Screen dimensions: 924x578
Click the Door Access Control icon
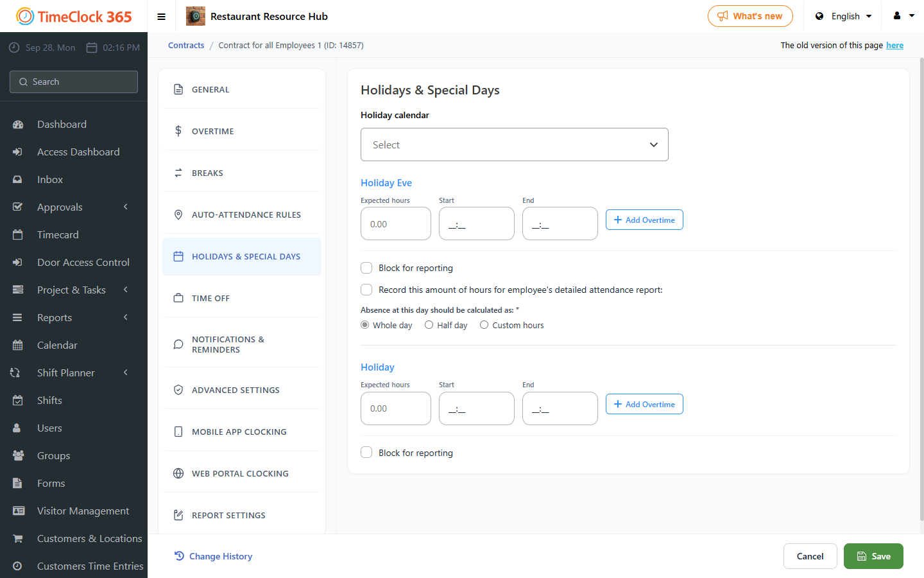[18, 263]
